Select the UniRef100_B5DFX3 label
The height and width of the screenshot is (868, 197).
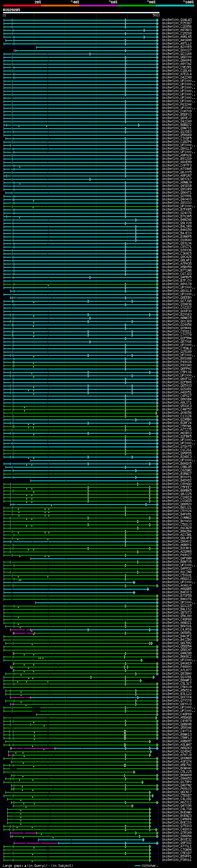coord(177,115)
